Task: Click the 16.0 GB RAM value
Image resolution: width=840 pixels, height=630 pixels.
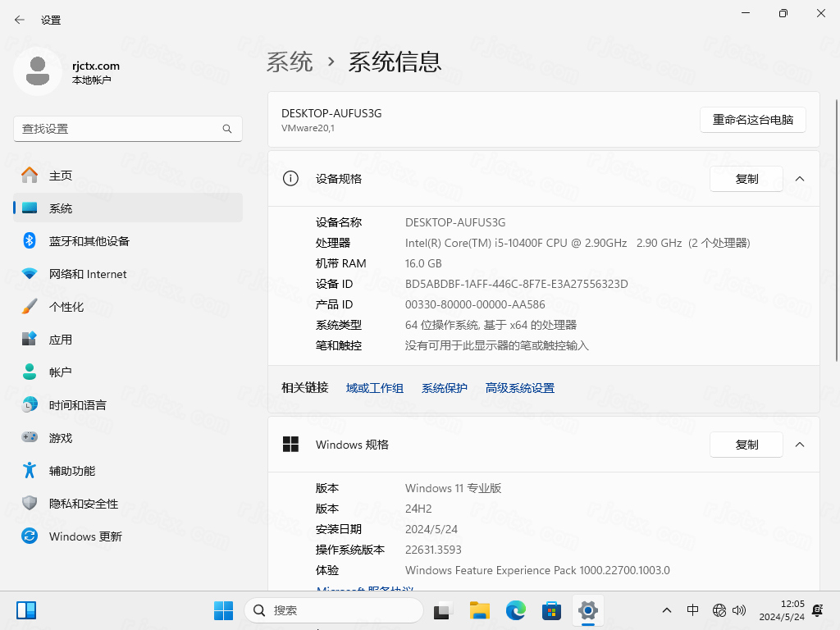Action: 423,263
